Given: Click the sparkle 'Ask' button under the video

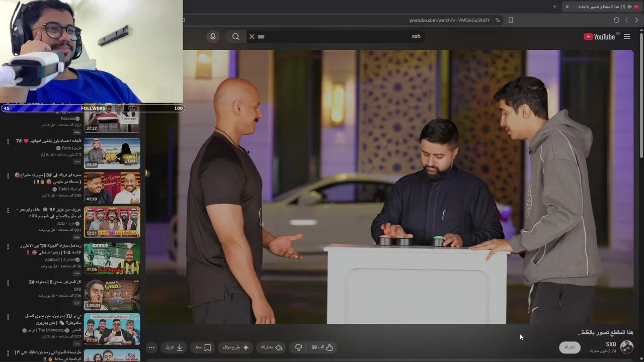Looking at the screenshot, I should [x=235, y=347].
